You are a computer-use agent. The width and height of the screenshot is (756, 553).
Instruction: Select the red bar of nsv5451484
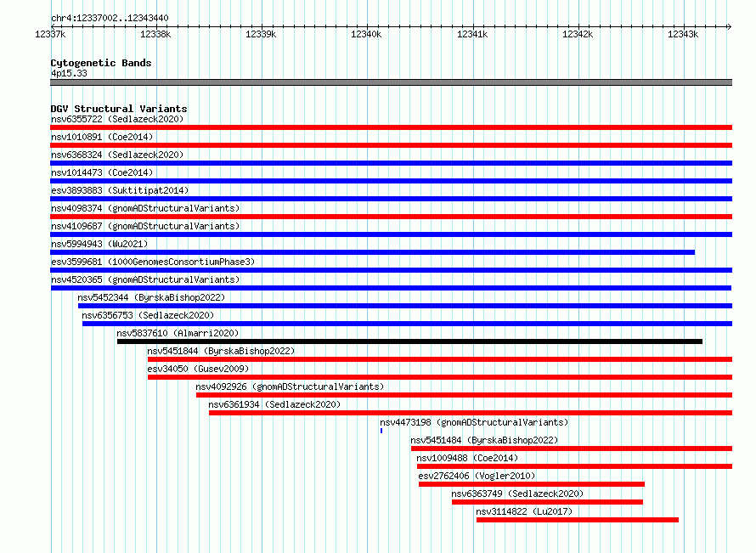point(572,449)
